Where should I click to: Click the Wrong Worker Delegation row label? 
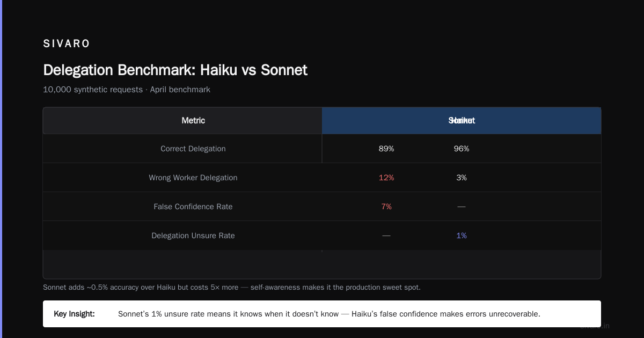click(193, 178)
